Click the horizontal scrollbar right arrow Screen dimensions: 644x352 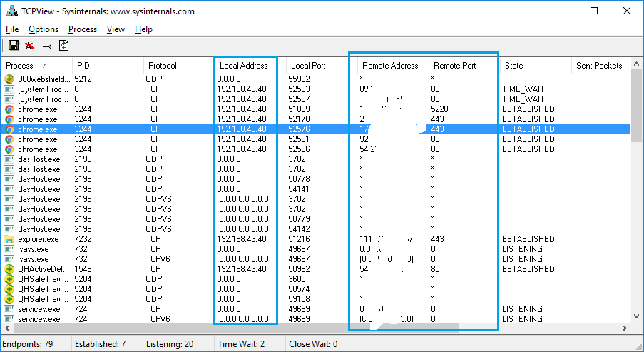point(624,328)
